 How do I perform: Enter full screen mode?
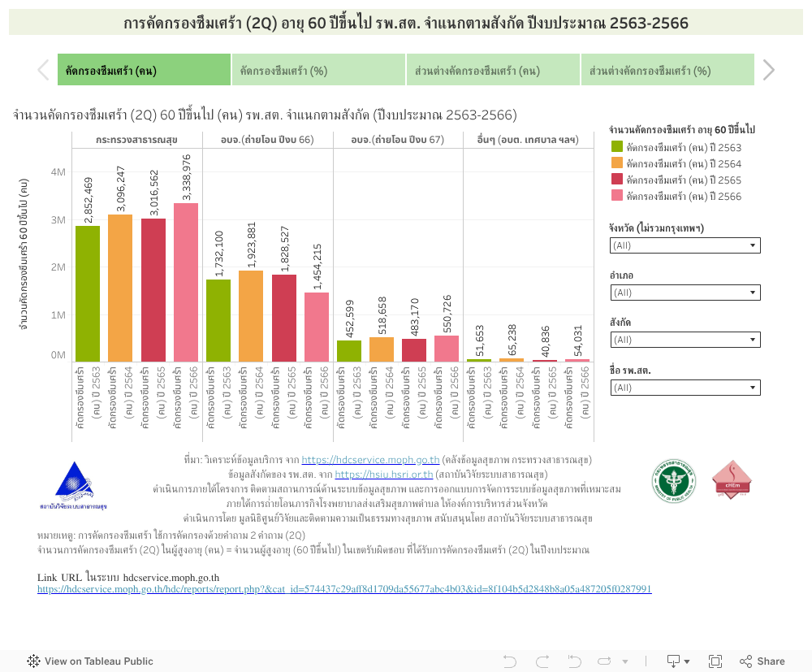click(715, 661)
